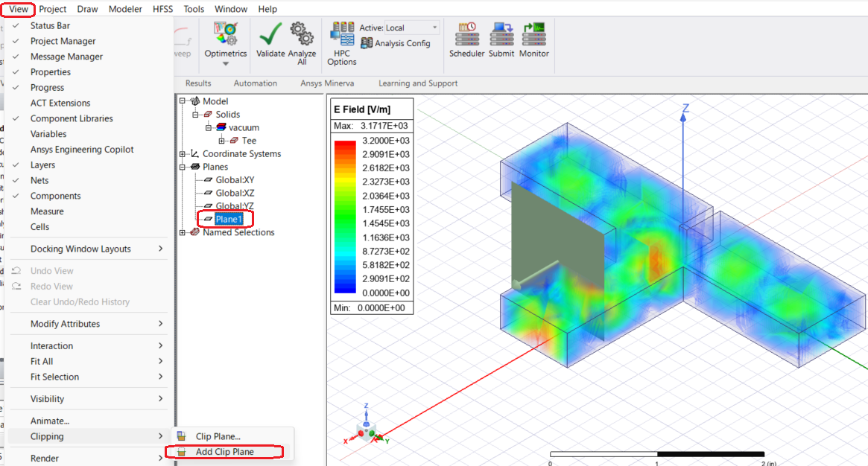Toggle the Component Libraries option

tap(72, 118)
